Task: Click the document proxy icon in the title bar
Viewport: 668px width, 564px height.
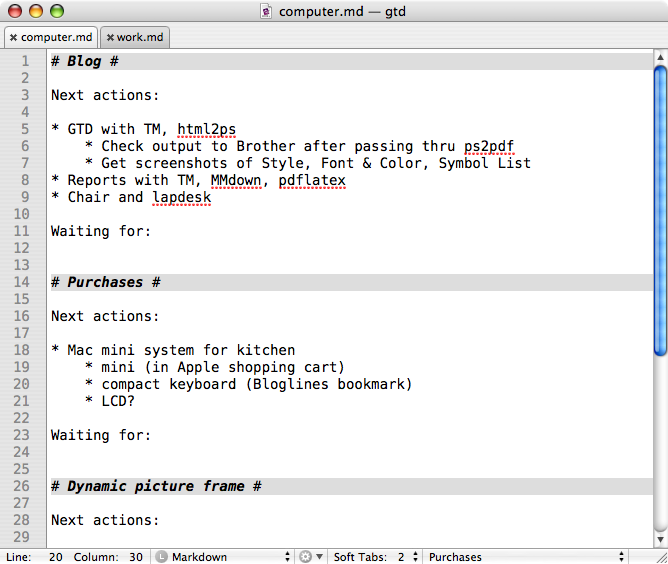Action: 266,12
